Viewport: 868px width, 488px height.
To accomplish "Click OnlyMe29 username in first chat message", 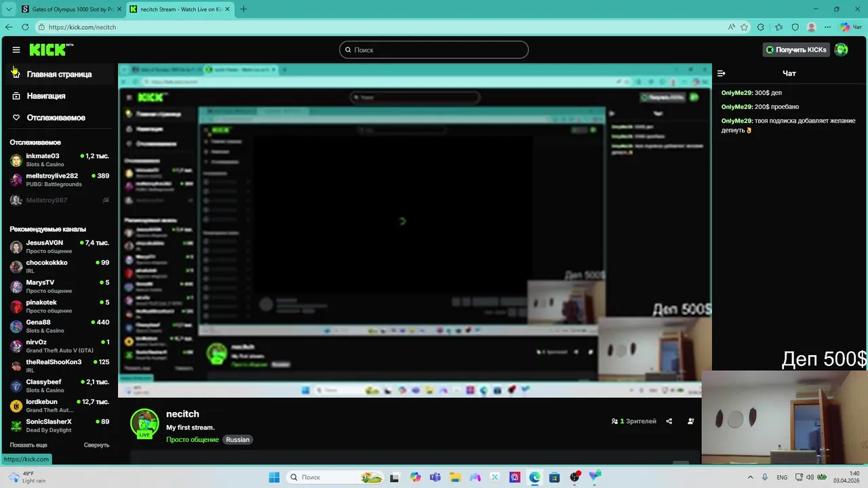I will tap(736, 93).
